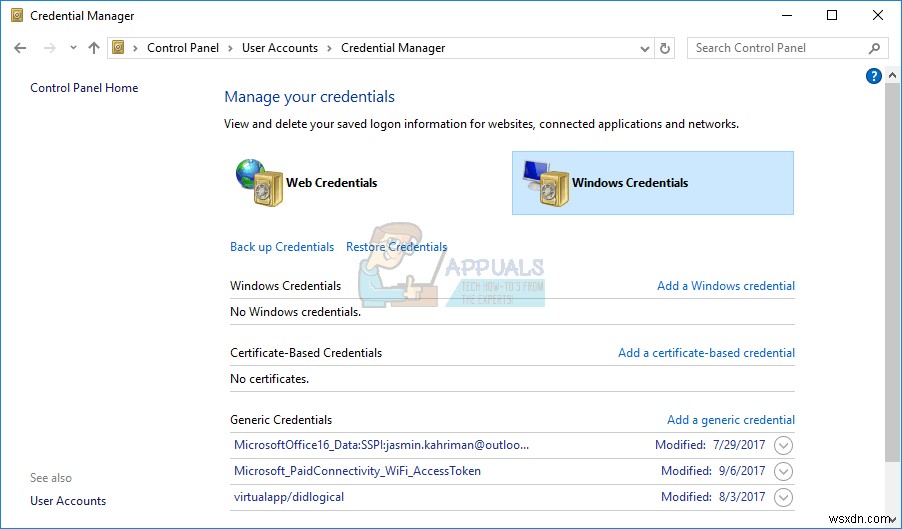902x529 pixels.
Task: Click the Generic Credentials section header
Action: [x=281, y=420]
